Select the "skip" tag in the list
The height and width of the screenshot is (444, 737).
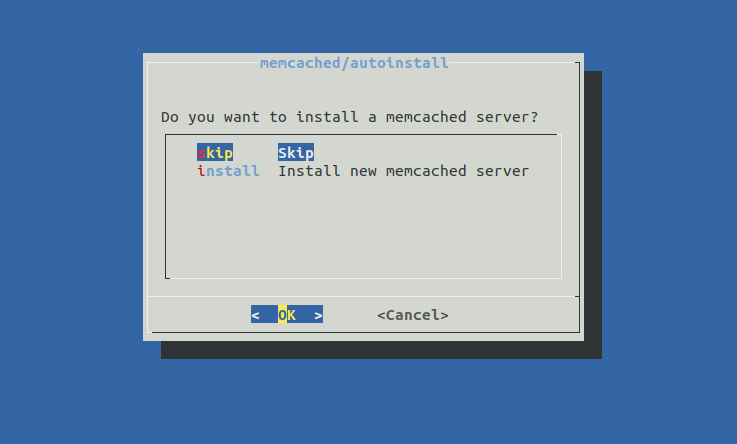[x=215, y=153]
